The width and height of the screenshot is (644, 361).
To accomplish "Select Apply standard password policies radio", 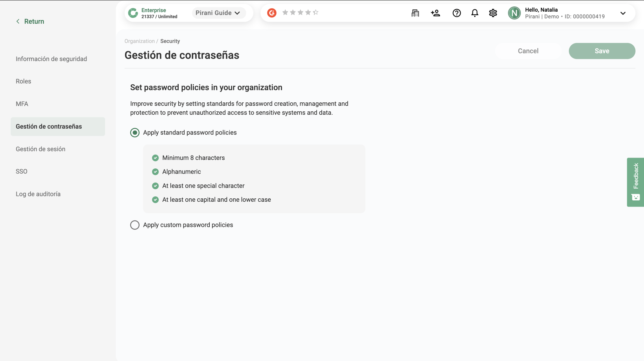I will pos(135,133).
